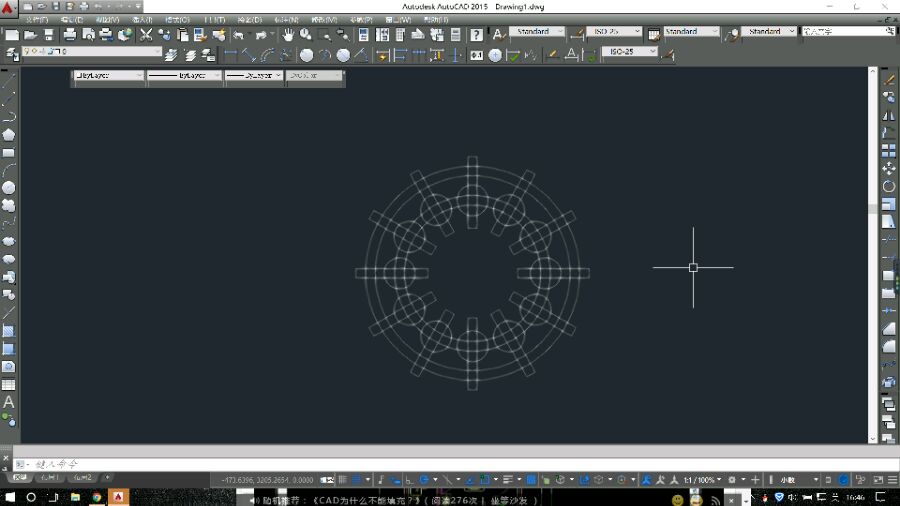Switch to the Model tab
Viewport: 900px width, 506px height.
[x=21, y=477]
